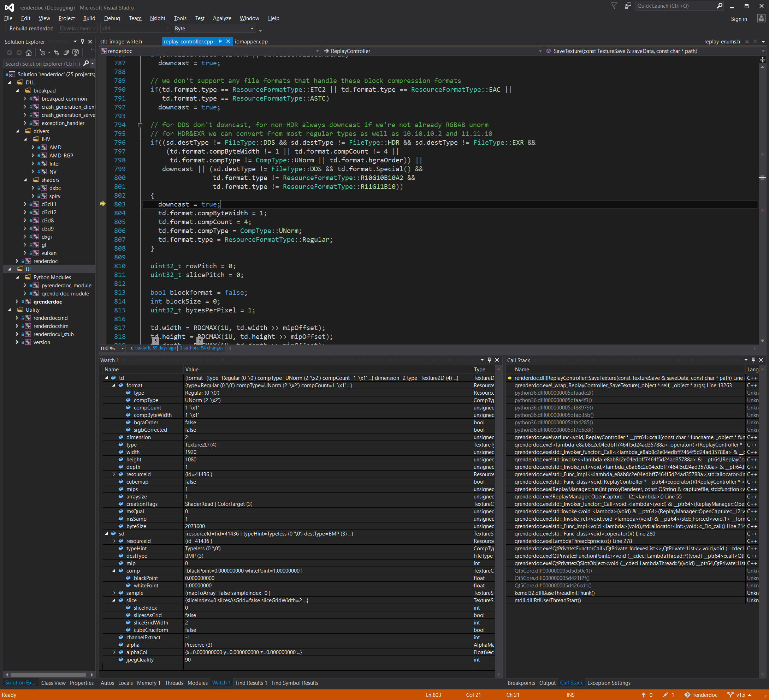The width and height of the screenshot is (769, 700).
Task: Expand the sd variable in Watch 1
Action: 107,533
